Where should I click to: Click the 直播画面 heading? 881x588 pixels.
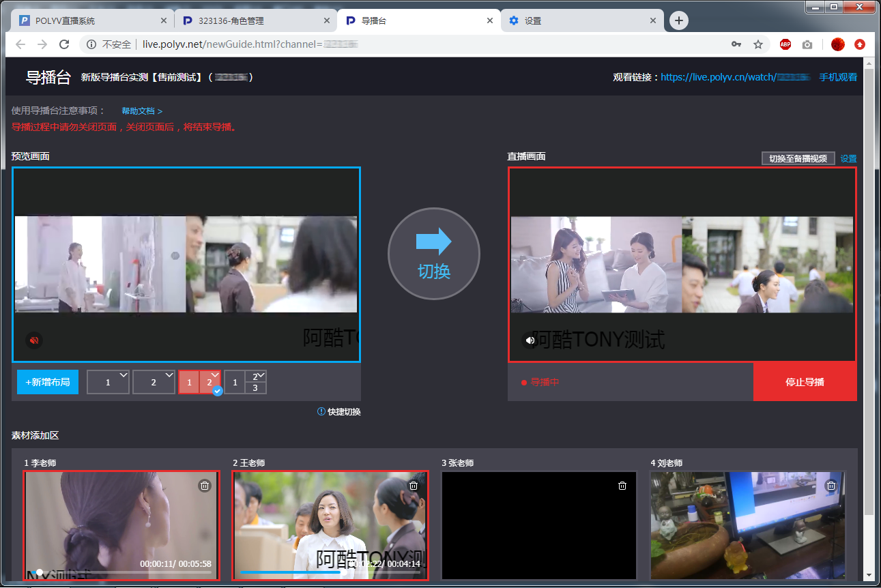click(x=526, y=156)
